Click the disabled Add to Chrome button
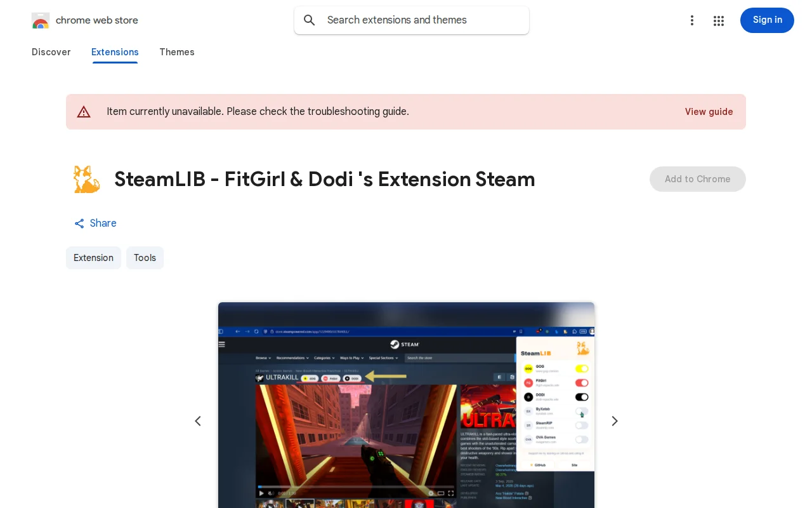 pyautogui.click(x=697, y=179)
